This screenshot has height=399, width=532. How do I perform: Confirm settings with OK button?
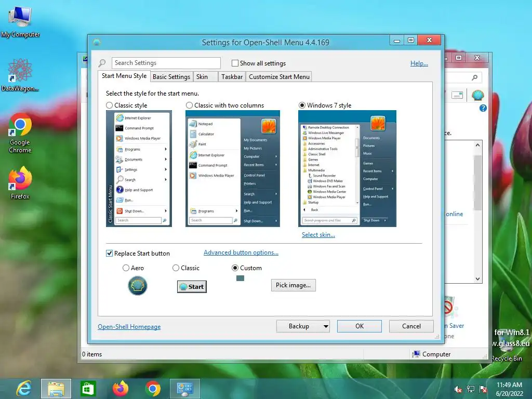point(360,326)
